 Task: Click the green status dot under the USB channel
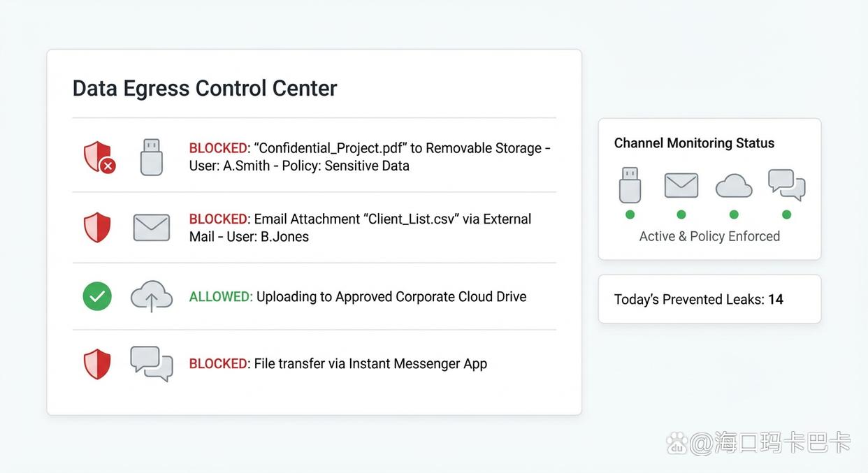click(x=630, y=214)
